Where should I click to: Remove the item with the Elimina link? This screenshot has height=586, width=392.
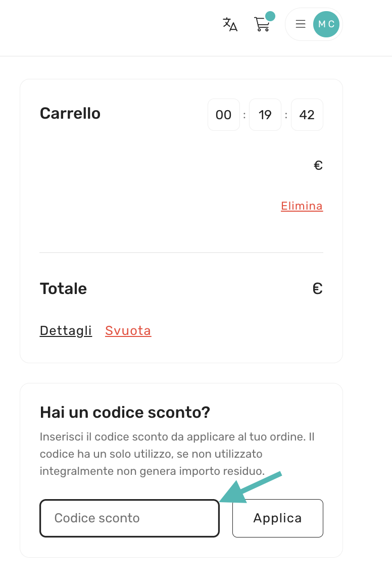302,206
